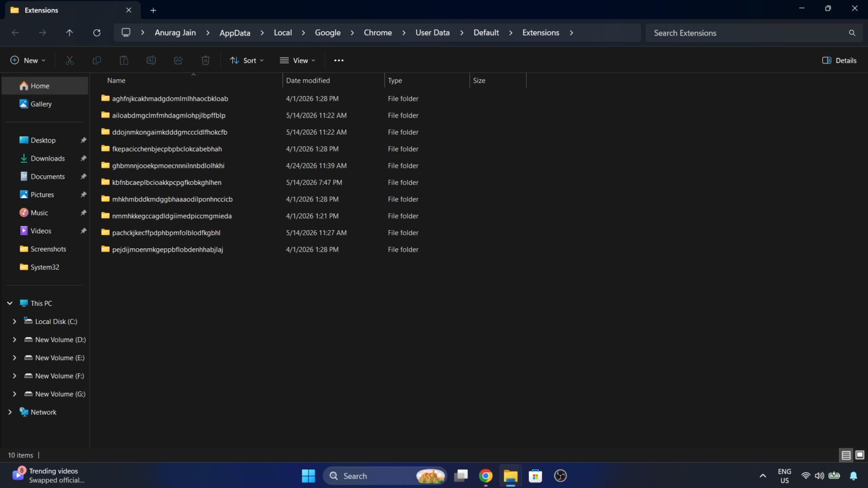Click the Chrome breadcrumb
The height and width of the screenshot is (488, 868).
pos(377,33)
